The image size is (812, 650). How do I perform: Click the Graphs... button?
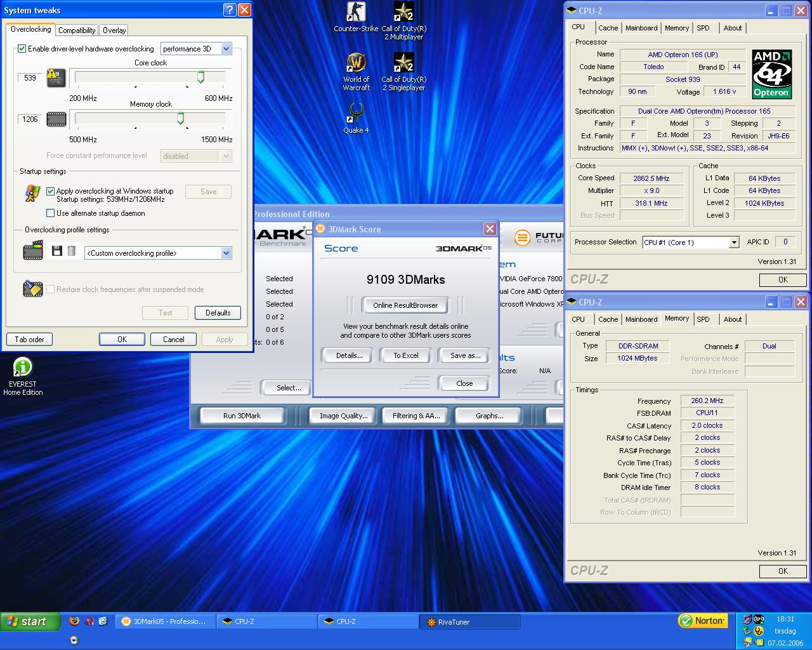[489, 416]
